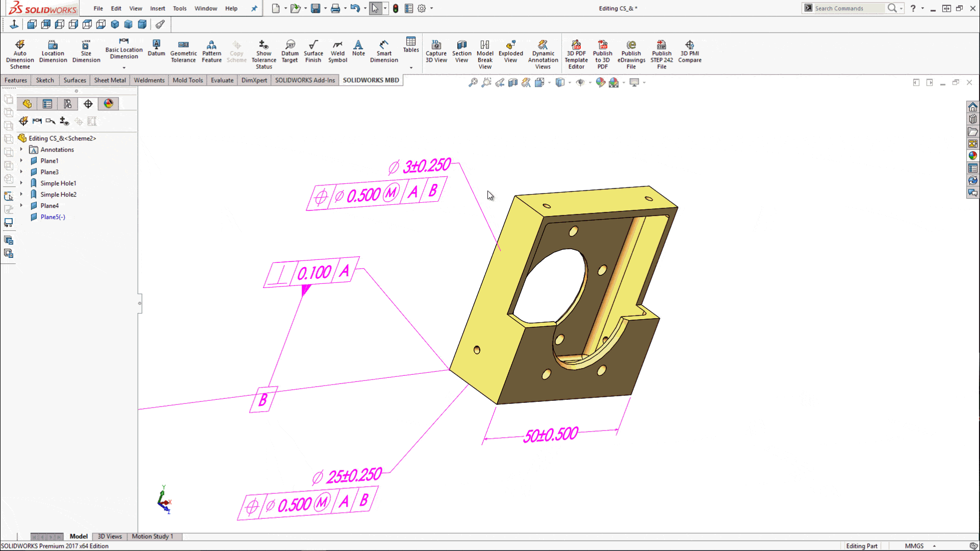
Task: Select the Location Dimension tool
Action: [x=53, y=51]
